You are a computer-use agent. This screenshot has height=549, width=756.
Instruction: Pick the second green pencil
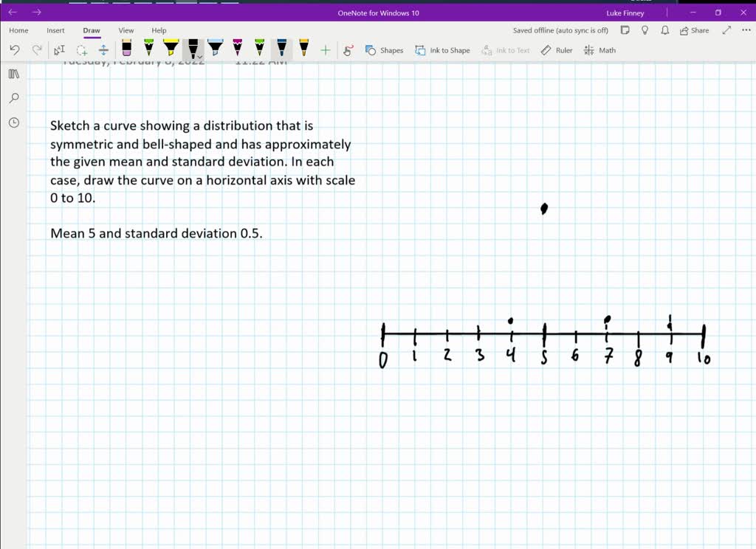(259, 48)
